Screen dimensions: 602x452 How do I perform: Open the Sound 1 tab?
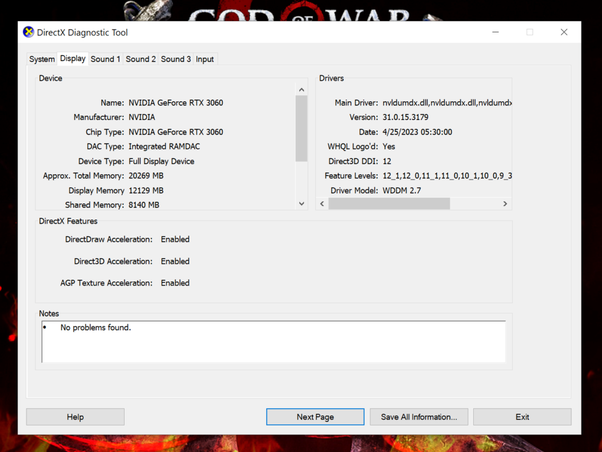tap(105, 59)
